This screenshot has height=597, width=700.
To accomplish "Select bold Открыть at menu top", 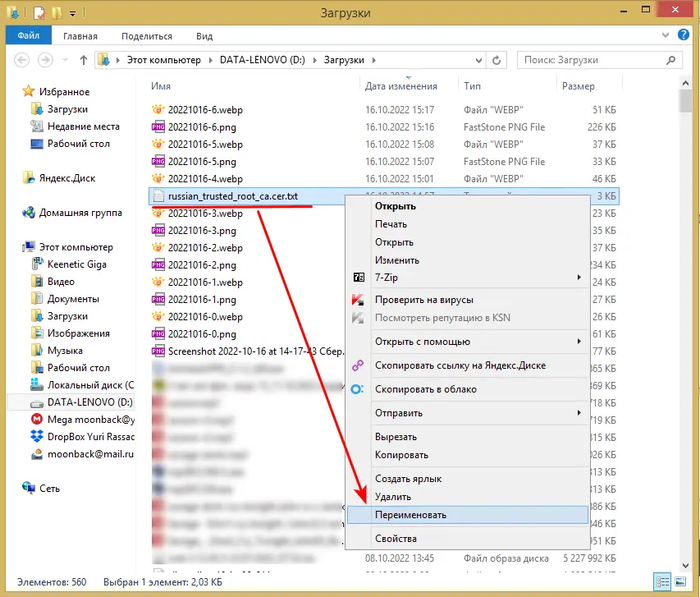I will click(468, 206).
